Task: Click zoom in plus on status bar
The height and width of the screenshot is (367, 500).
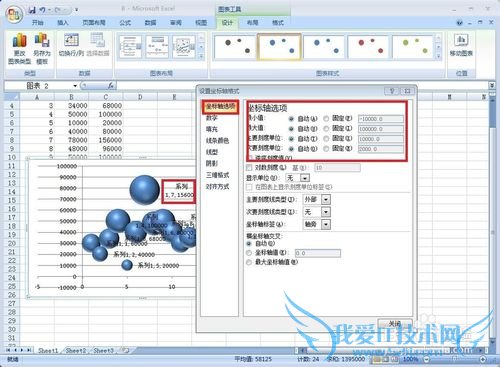Action: click(x=483, y=359)
